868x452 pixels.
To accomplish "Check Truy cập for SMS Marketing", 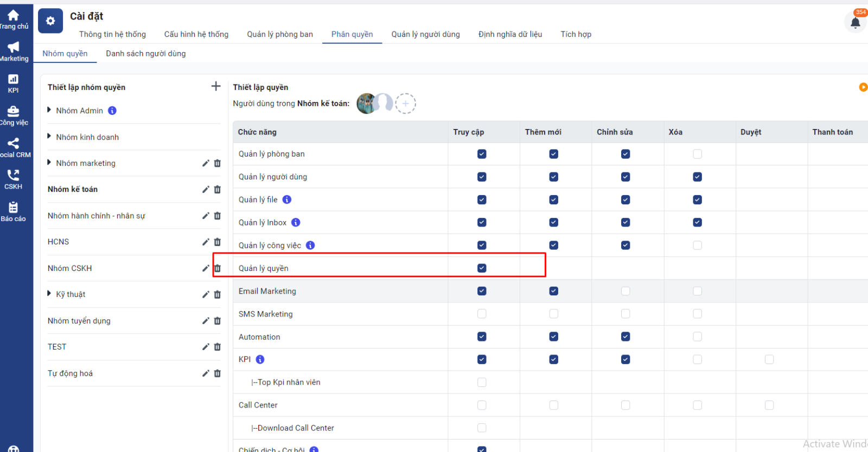I will click(x=482, y=314).
